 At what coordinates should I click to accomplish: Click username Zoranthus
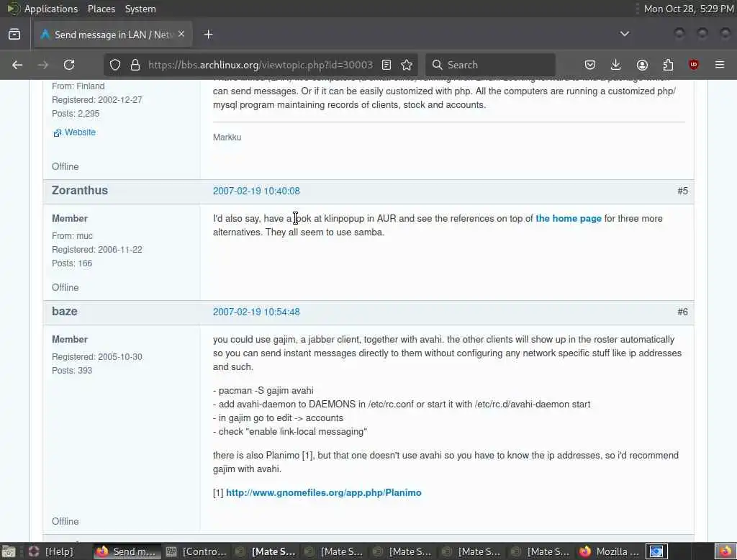[80, 191]
